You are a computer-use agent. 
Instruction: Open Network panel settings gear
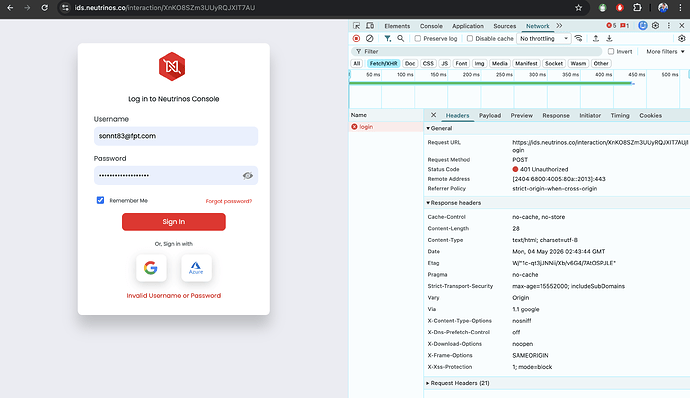682,39
